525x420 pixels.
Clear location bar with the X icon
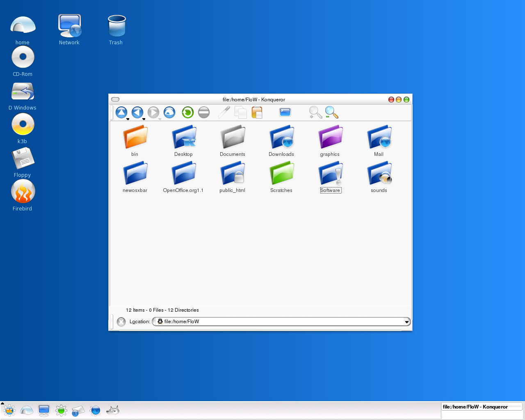[121, 322]
